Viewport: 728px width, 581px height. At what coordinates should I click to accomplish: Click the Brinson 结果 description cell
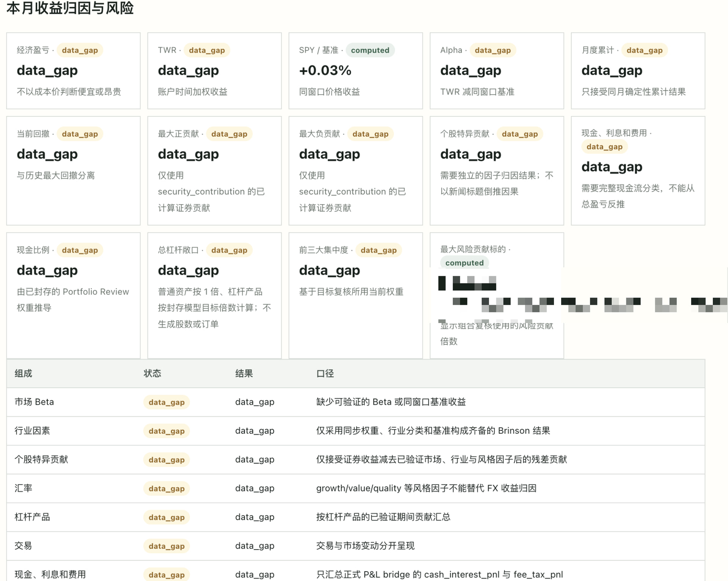click(433, 431)
